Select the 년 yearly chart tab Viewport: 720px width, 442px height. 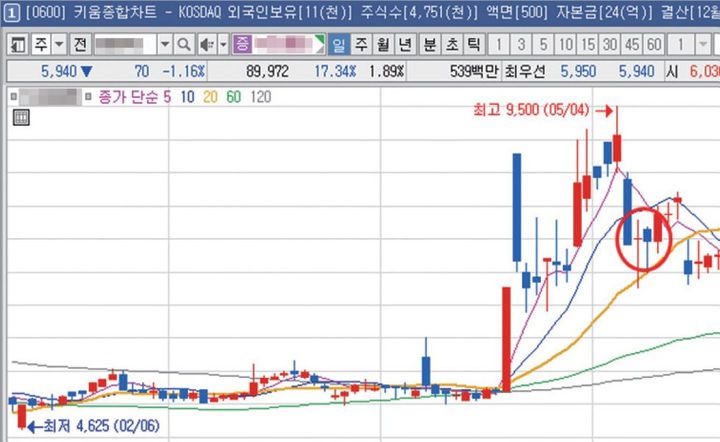click(405, 45)
